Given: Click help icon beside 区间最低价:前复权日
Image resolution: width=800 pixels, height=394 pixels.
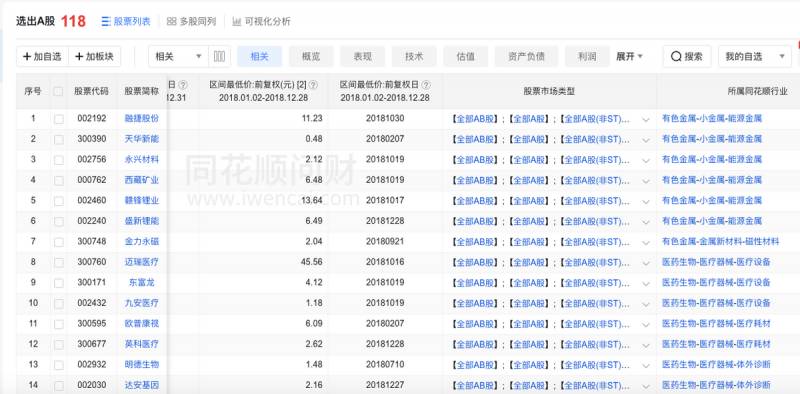Looking at the screenshot, I should tap(426, 85).
